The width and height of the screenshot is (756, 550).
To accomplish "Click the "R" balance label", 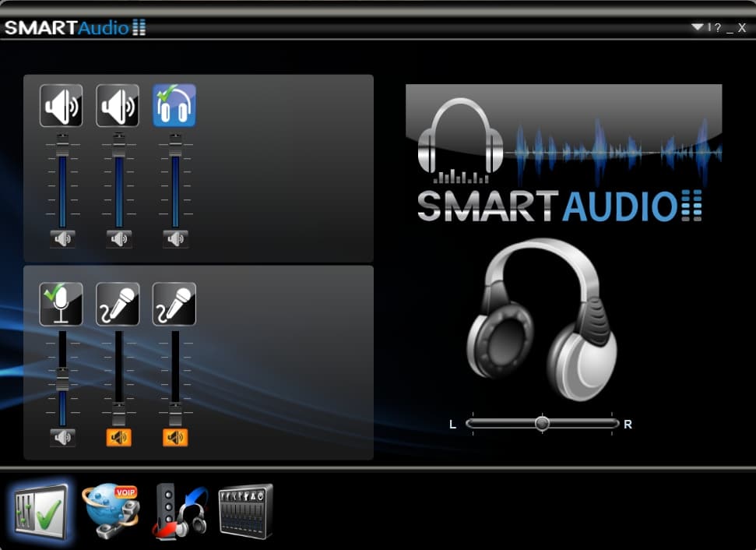I will tap(628, 425).
